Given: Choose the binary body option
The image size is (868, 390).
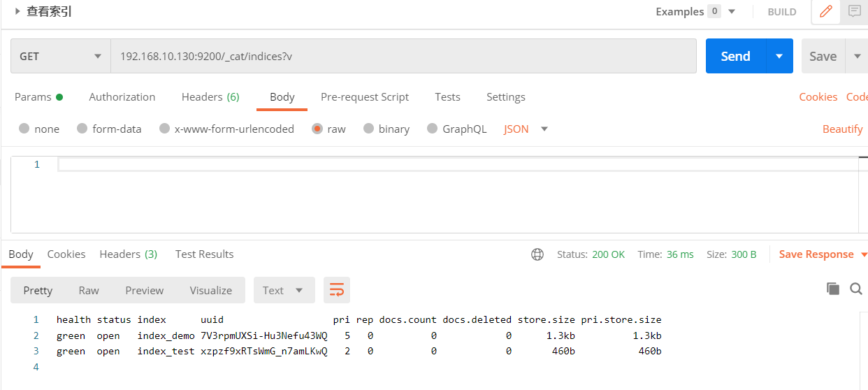Looking at the screenshot, I should [x=368, y=129].
